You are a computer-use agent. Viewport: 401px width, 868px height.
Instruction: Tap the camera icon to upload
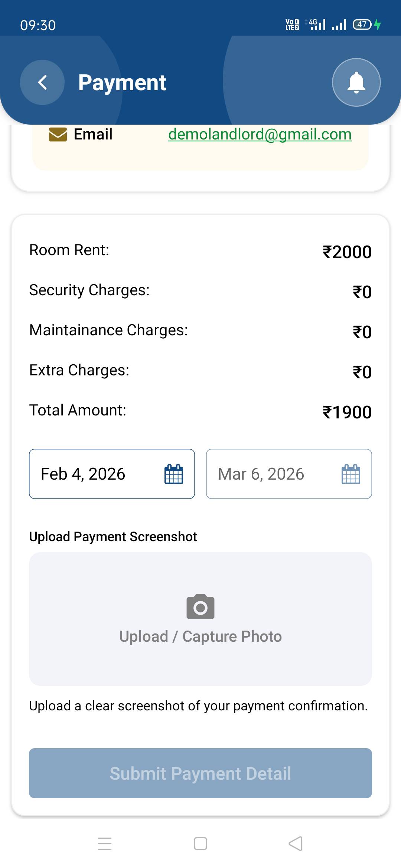point(200,607)
